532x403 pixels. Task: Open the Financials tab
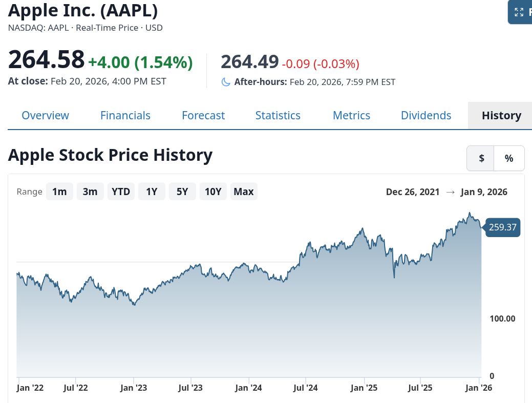125,115
